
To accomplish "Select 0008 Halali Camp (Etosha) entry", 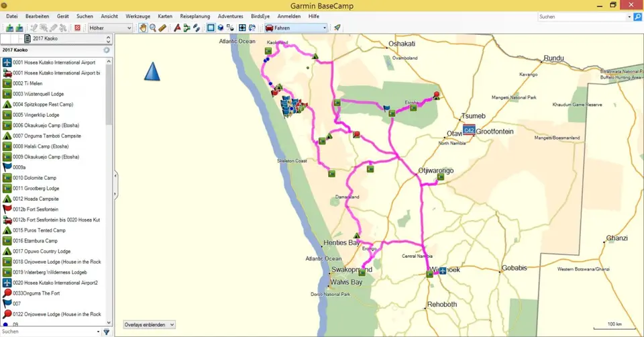I will click(x=54, y=146).
